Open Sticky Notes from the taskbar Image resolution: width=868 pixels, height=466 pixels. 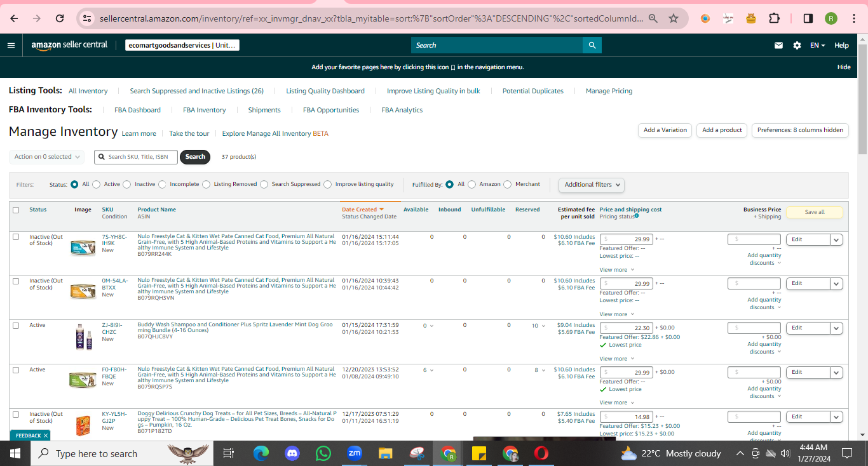coord(479,453)
